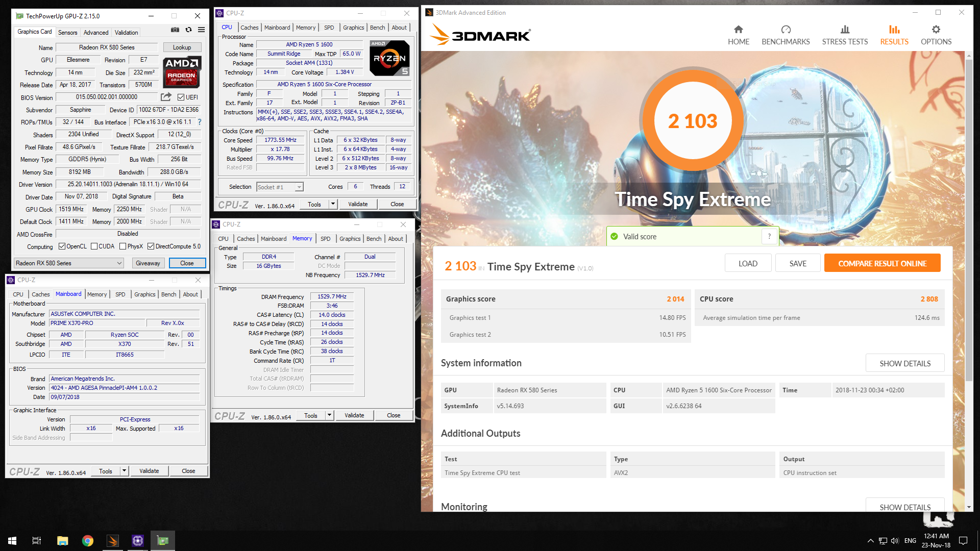The height and width of the screenshot is (551, 980).
Task: Show hidden system tray icons chevron
Action: pyautogui.click(x=870, y=541)
